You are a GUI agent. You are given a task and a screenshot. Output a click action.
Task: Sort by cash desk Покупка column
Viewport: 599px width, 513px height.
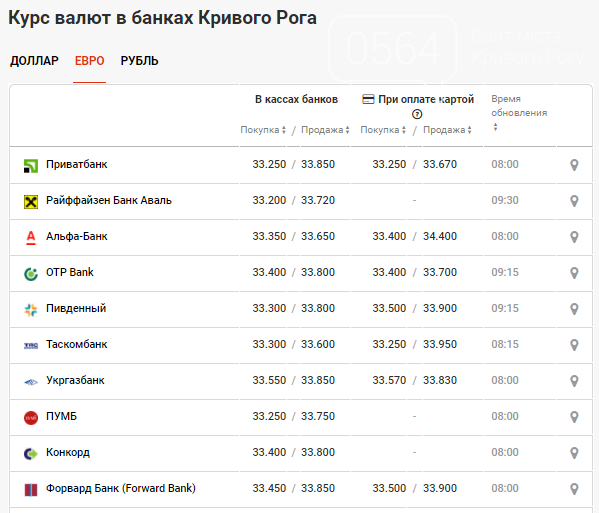[263, 130]
